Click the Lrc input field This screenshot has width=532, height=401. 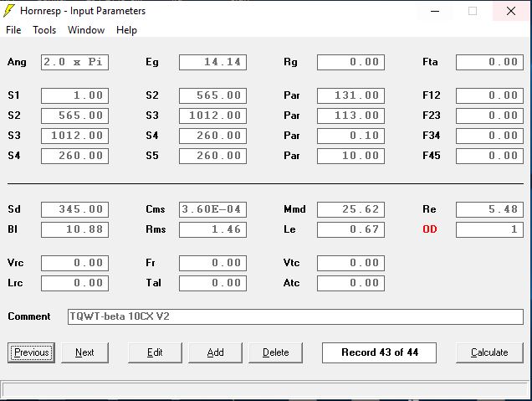pos(74,283)
